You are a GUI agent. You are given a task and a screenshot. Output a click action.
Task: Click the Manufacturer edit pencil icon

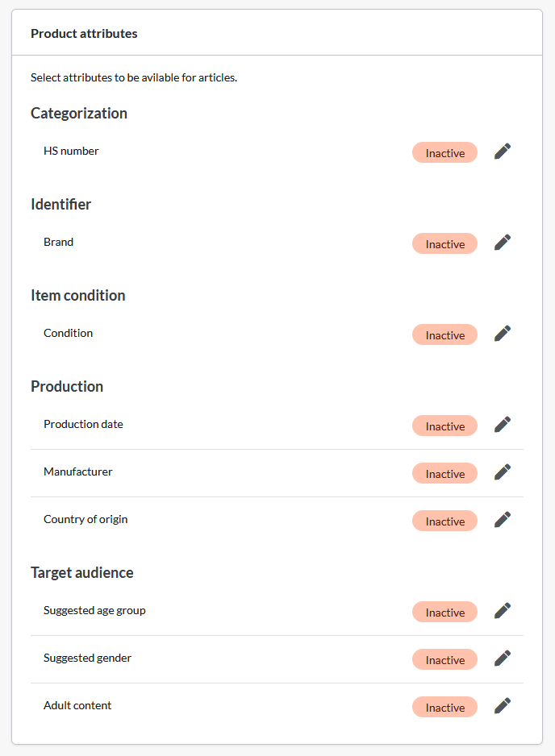click(503, 472)
